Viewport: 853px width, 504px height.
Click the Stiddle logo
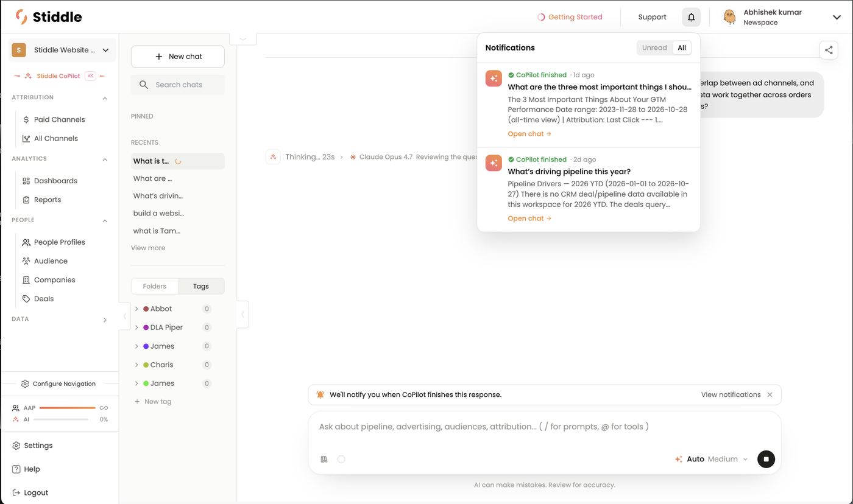click(x=49, y=16)
